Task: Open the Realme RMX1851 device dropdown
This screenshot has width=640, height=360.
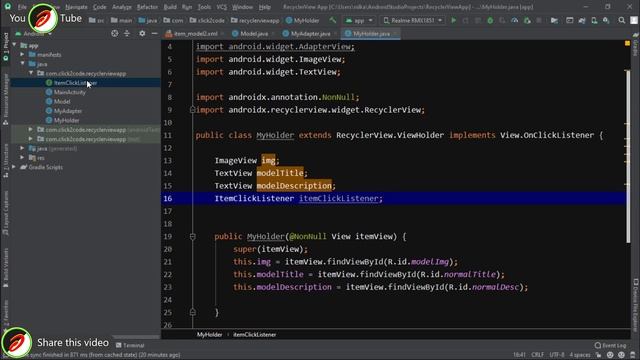Action: (412, 20)
